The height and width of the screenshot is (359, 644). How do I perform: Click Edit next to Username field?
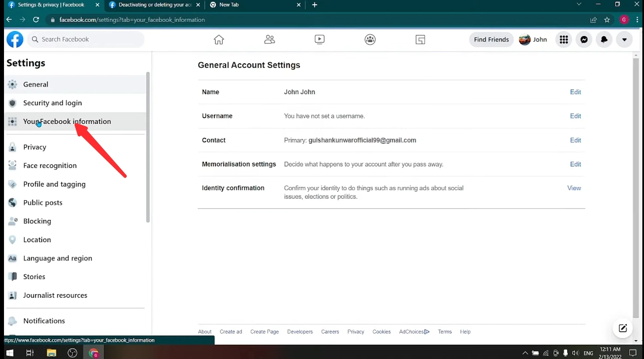point(576,116)
